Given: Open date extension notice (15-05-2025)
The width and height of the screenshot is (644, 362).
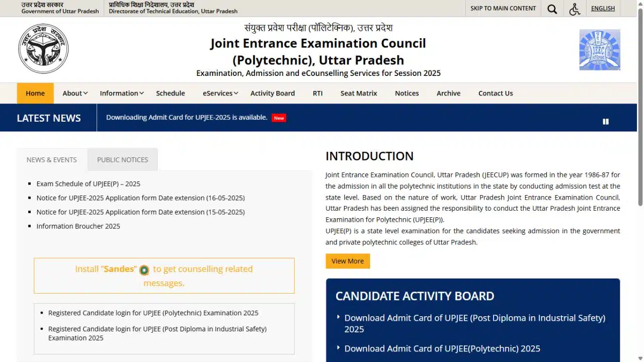Looking at the screenshot, I should [140, 212].
